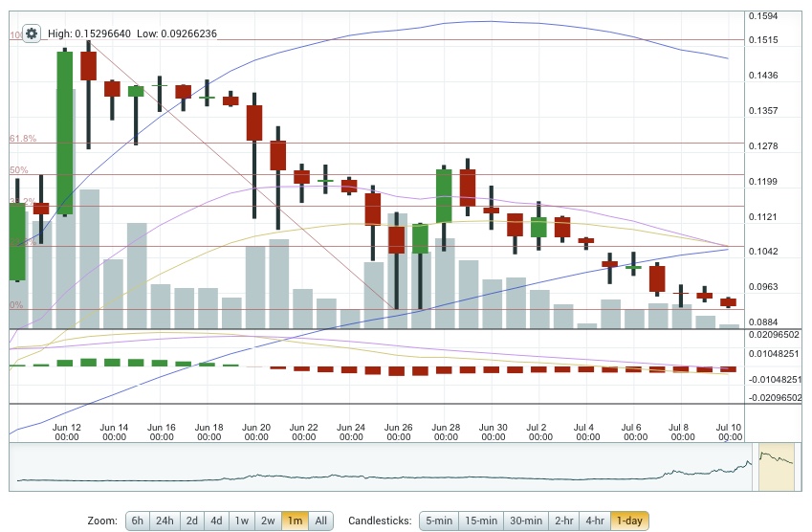Click the 0% Fibonacci level label
Screen dimensions: 812x532
click(16, 305)
